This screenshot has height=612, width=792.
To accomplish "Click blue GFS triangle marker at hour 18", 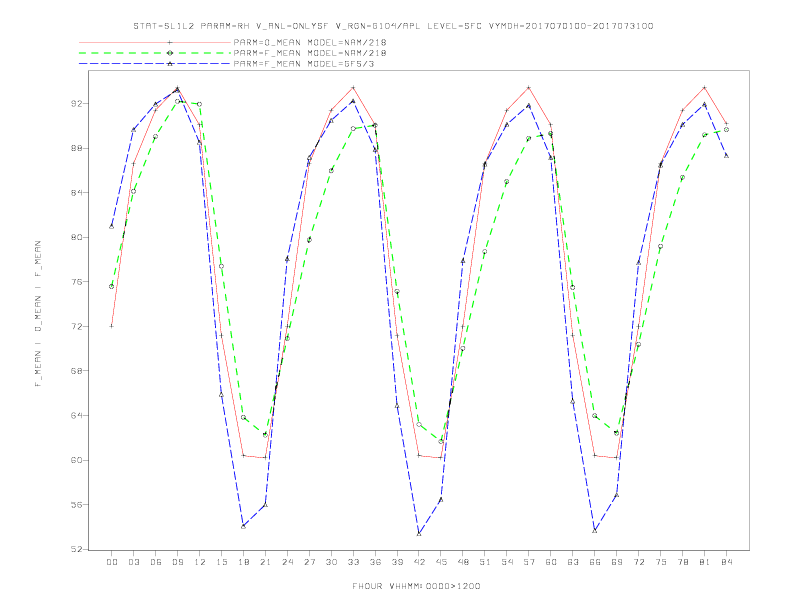I will (243, 526).
